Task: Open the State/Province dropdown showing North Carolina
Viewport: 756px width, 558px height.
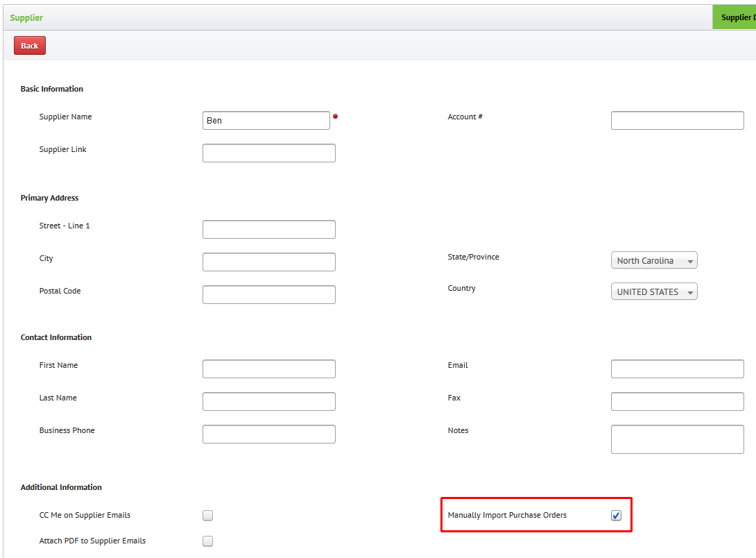Action: pyautogui.click(x=654, y=260)
